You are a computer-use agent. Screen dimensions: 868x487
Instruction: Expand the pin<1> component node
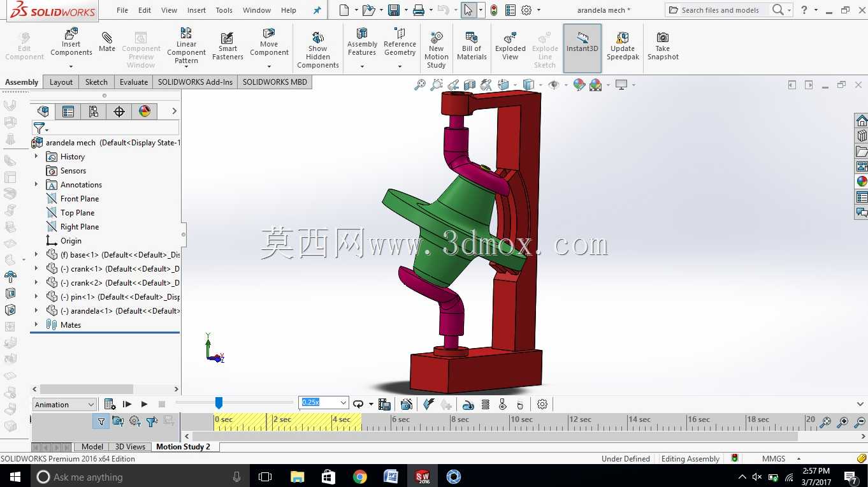(x=36, y=297)
